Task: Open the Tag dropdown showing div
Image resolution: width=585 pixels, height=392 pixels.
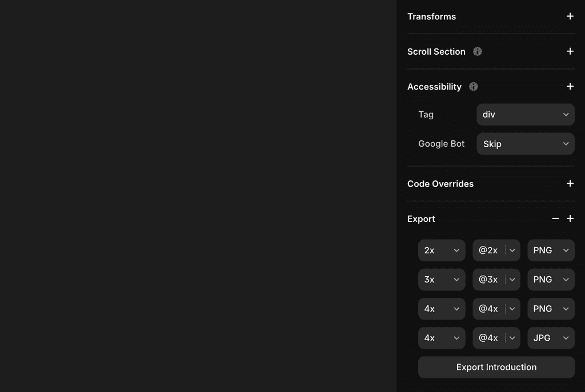Action: pyautogui.click(x=525, y=114)
